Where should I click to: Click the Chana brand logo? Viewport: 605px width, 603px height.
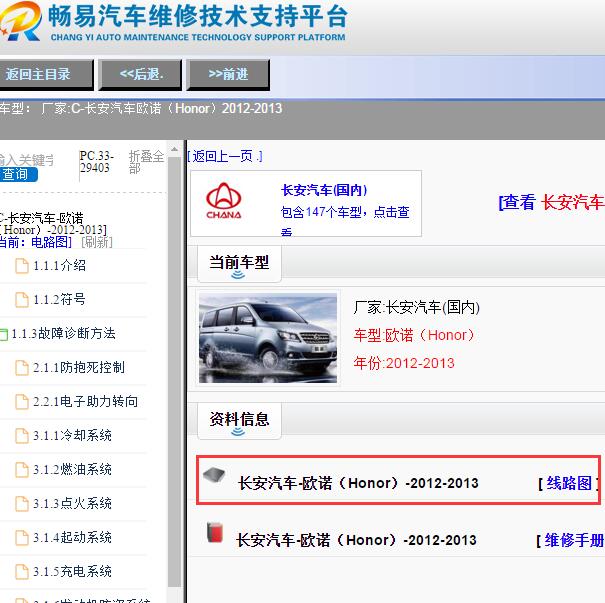224,201
